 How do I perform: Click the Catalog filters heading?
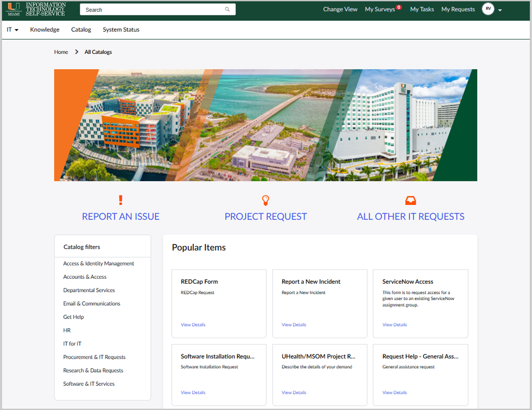point(82,247)
